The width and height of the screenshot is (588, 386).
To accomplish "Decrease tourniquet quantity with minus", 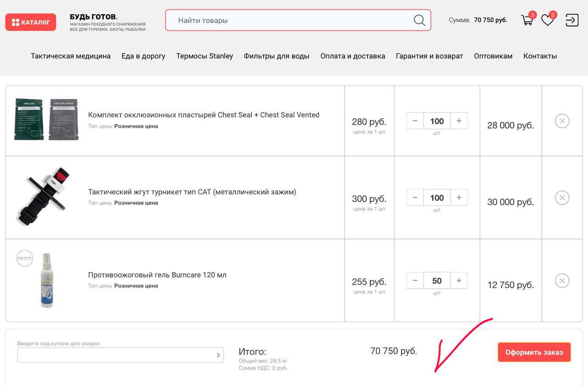I will (x=415, y=198).
